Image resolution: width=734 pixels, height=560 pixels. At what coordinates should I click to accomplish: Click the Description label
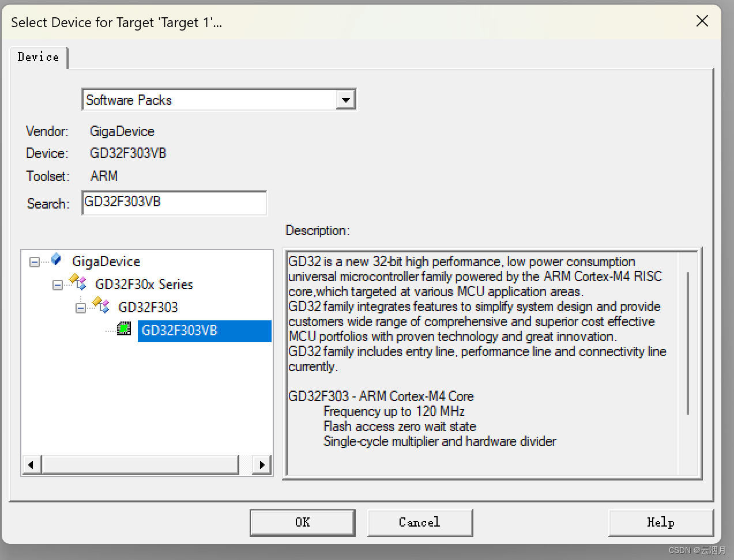click(318, 230)
